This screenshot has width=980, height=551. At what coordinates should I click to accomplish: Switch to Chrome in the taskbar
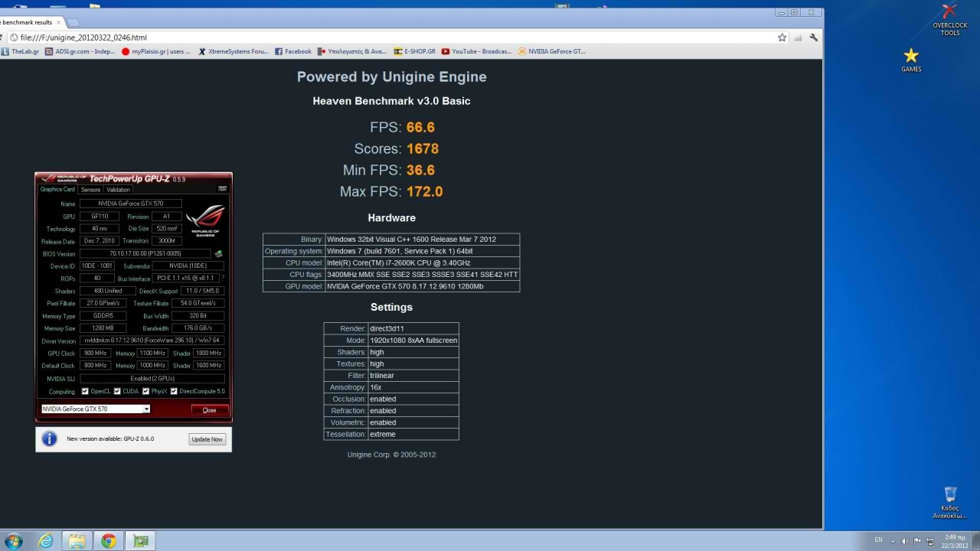(x=109, y=541)
